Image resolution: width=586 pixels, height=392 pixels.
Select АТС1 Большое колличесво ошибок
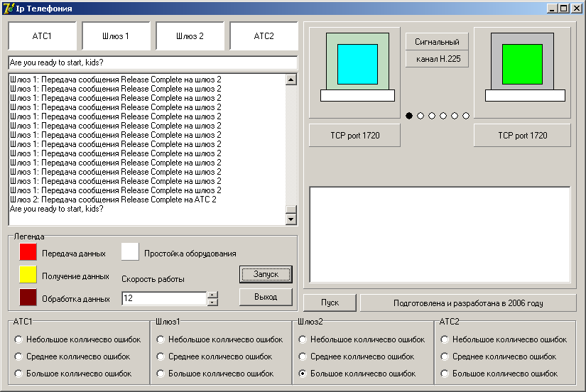73,374
